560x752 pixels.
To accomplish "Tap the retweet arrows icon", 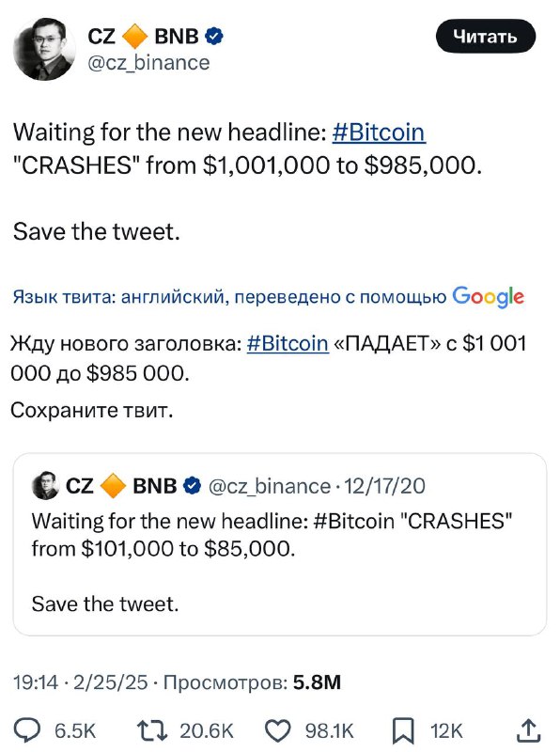I will tap(152, 731).
